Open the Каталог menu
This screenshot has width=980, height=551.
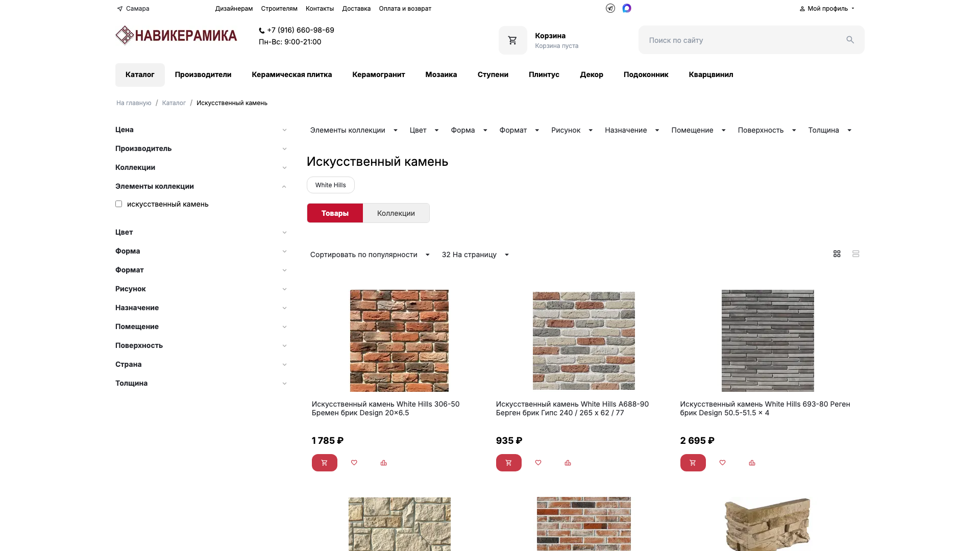pyautogui.click(x=140, y=74)
